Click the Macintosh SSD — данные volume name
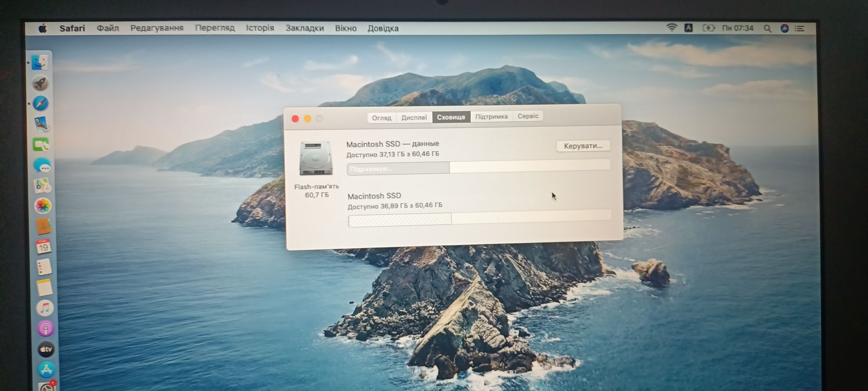Viewport: 868px width, 391px height. [392, 144]
